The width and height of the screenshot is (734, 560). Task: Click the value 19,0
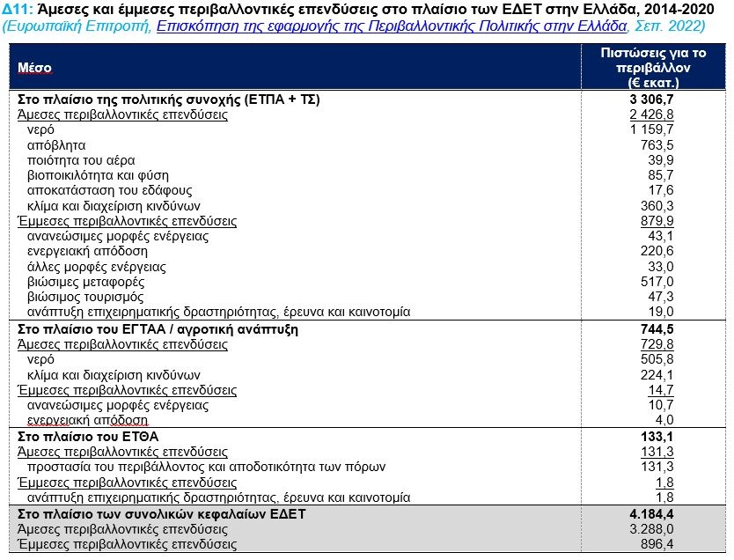(x=661, y=312)
